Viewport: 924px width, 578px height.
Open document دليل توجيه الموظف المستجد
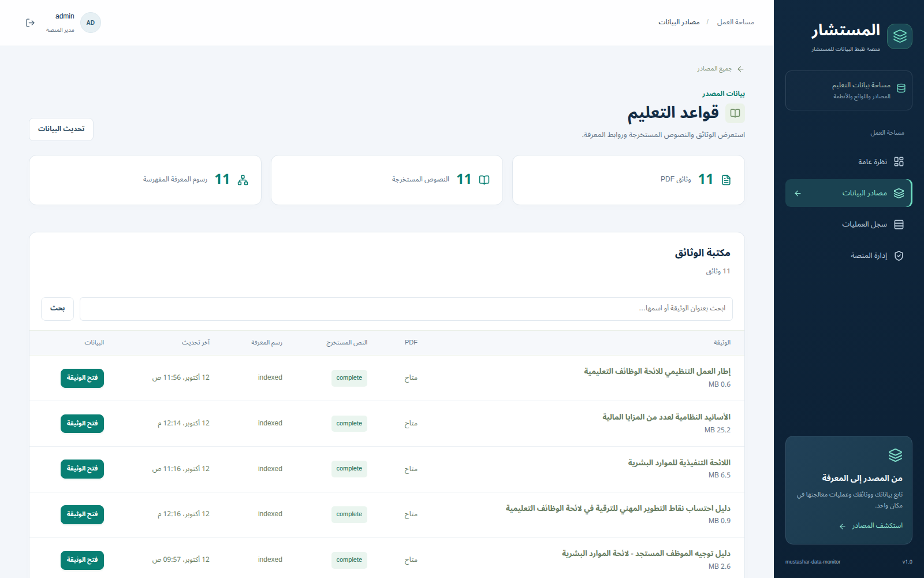[82, 560]
